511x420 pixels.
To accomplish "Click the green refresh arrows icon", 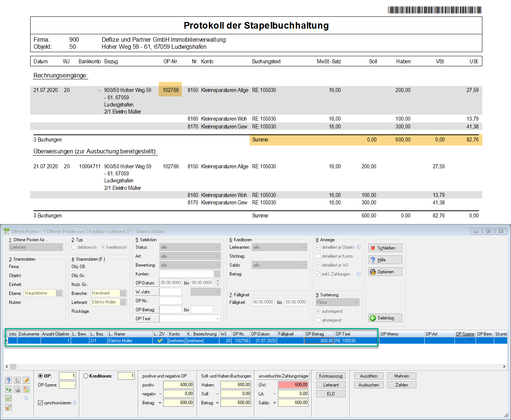I will tap(9, 389).
